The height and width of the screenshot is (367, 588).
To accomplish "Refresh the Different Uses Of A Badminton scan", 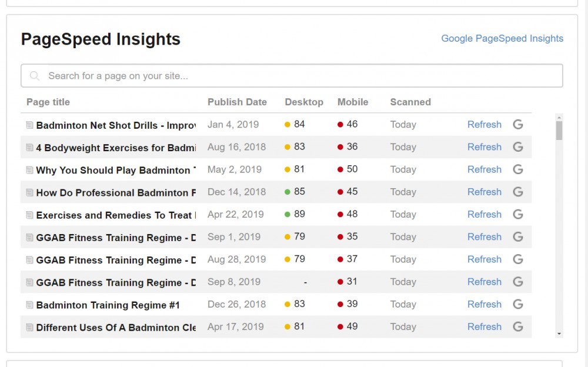I will point(484,327).
